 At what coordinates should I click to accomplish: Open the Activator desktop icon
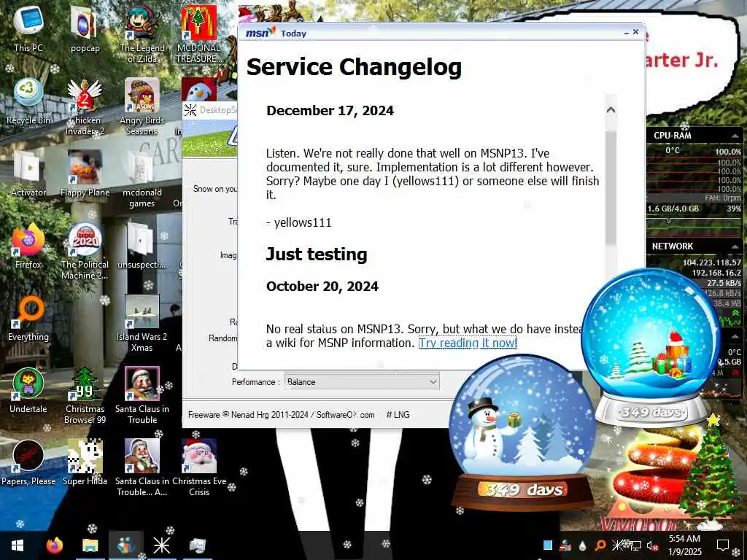[28, 174]
